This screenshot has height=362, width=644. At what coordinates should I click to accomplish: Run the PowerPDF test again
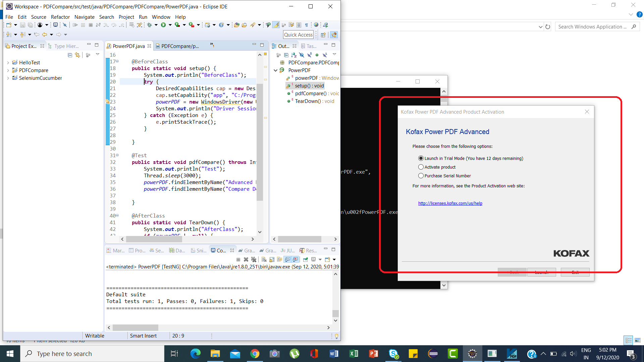pyautogui.click(x=164, y=25)
